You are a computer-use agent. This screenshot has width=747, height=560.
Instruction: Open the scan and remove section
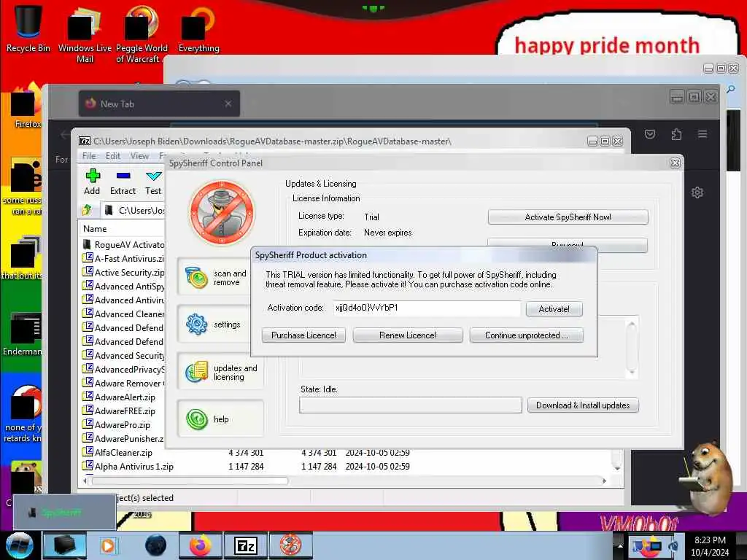pyautogui.click(x=220, y=277)
